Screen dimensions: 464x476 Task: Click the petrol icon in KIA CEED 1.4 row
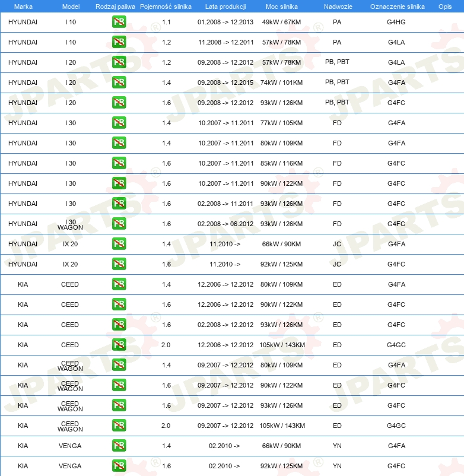click(119, 284)
